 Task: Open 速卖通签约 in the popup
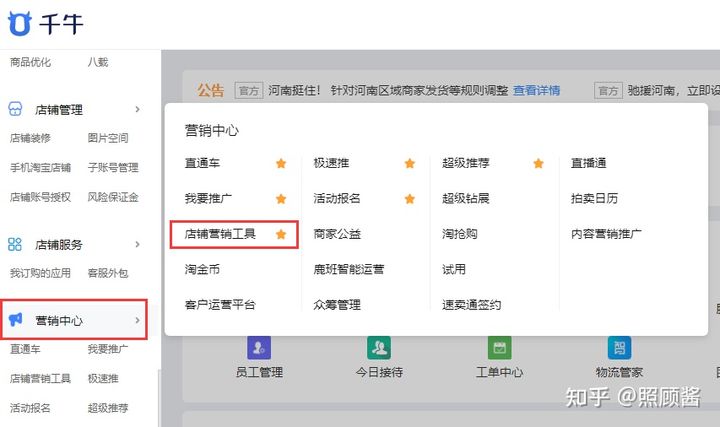pyautogui.click(x=471, y=304)
